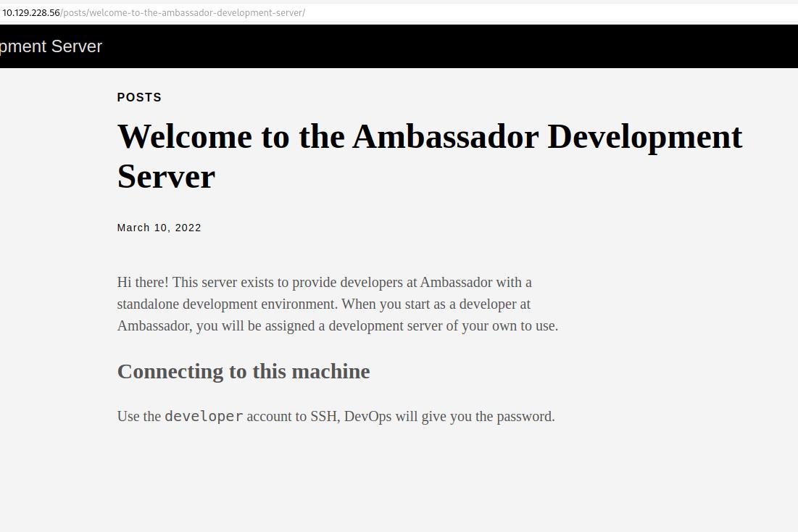
Task: Click 'Welcome' in the post title
Action: 185,136
